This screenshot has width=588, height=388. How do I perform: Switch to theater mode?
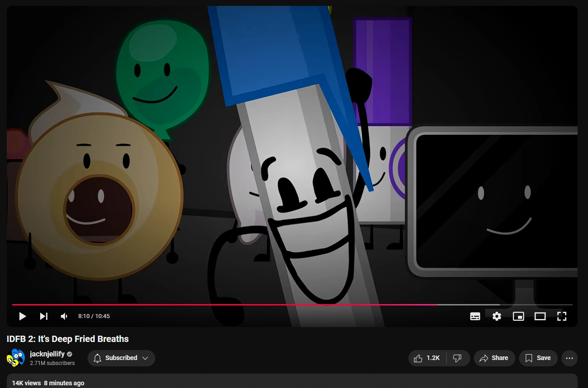(540, 316)
